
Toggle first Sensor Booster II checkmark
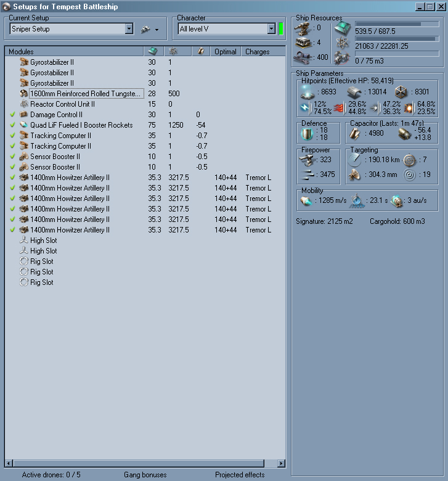click(x=12, y=157)
